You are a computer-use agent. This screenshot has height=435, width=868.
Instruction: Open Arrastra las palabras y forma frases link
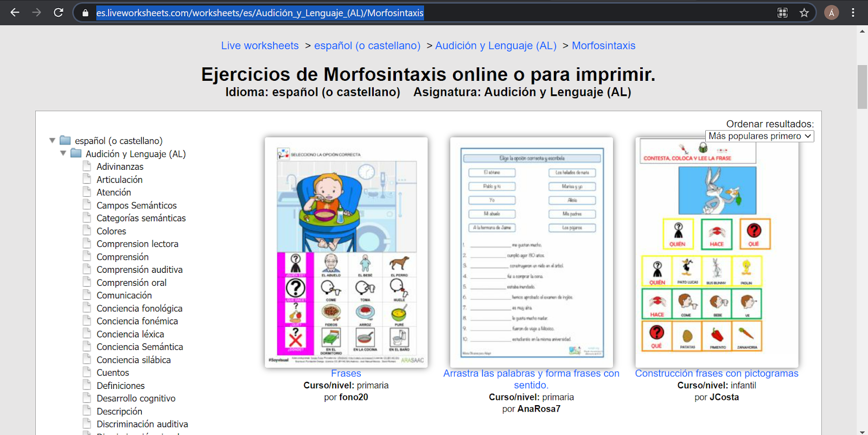coord(531,379)
